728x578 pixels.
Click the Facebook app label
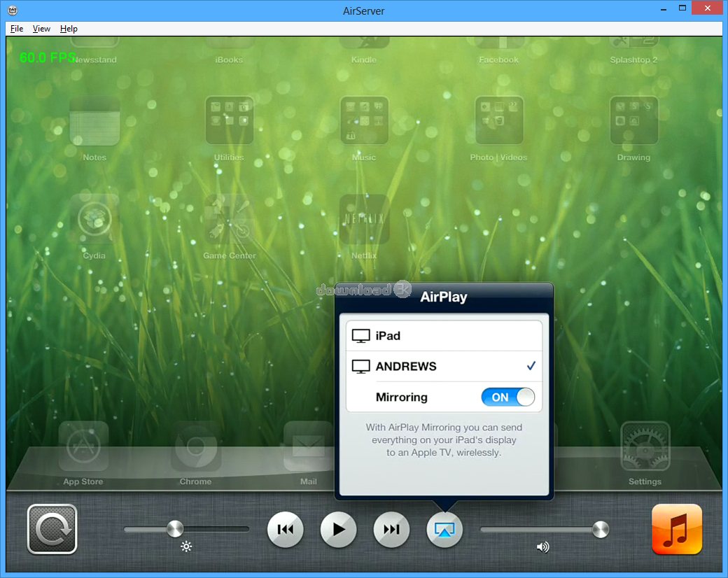click(x=498, y=60)
